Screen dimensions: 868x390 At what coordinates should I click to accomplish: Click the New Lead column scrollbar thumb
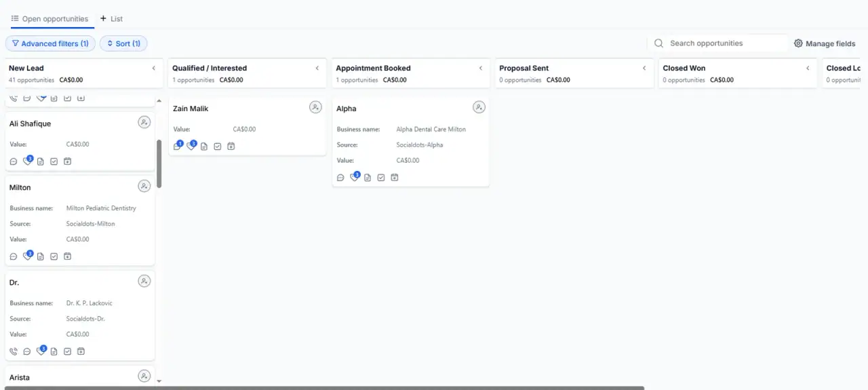pyautogui.click(x=159, y=163)
